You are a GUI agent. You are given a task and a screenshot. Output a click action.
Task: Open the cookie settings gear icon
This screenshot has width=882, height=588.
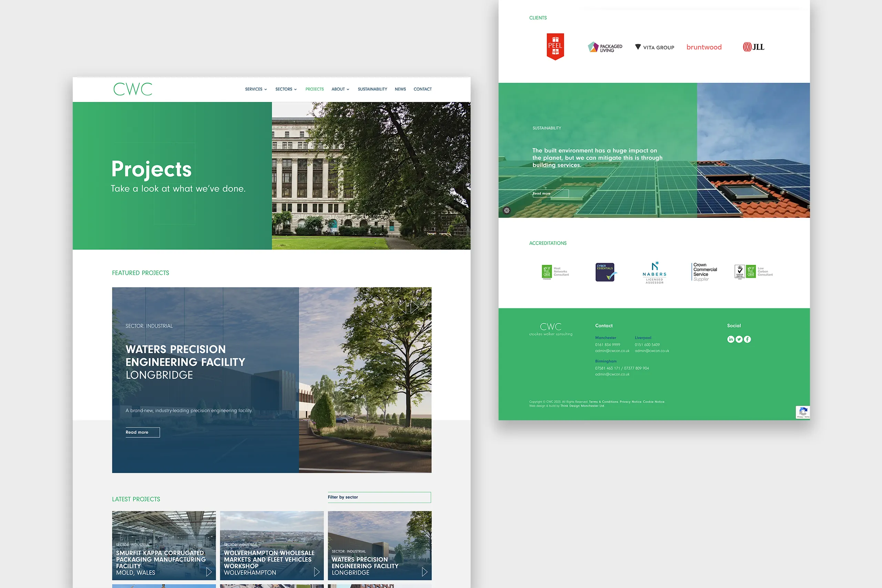[x=506, y=210]
